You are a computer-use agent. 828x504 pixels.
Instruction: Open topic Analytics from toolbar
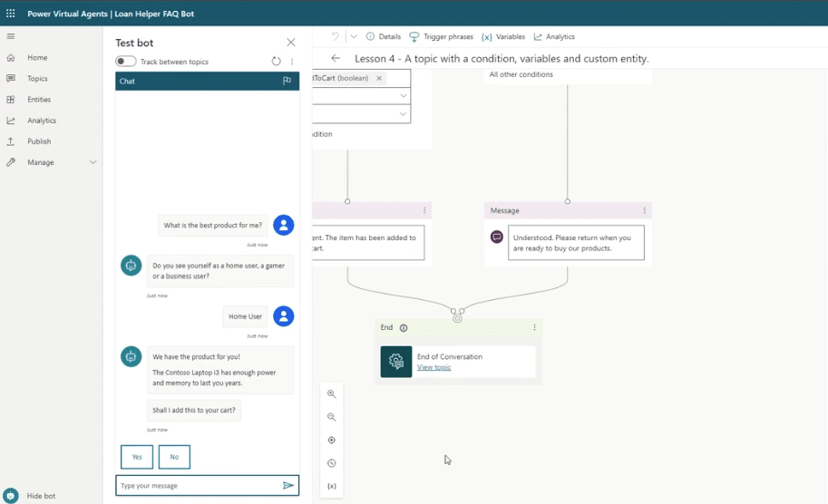(x=554, y=36)
